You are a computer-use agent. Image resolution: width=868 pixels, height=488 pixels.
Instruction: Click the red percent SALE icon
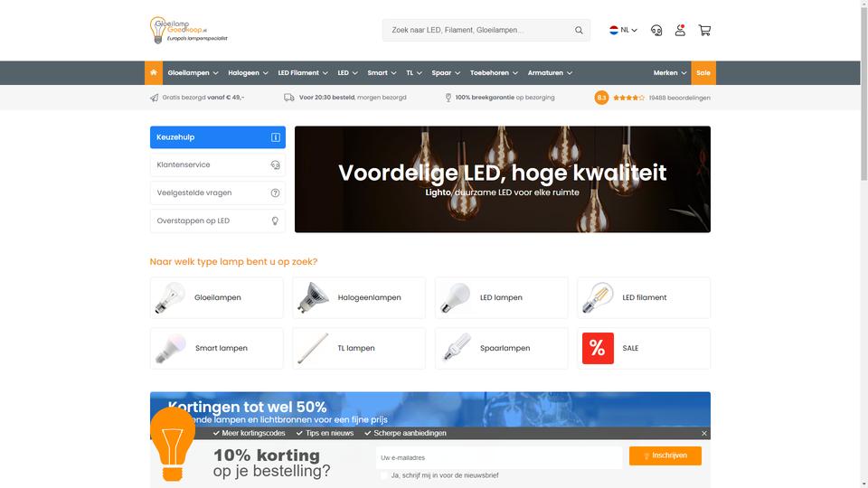(x=598, y=348)
